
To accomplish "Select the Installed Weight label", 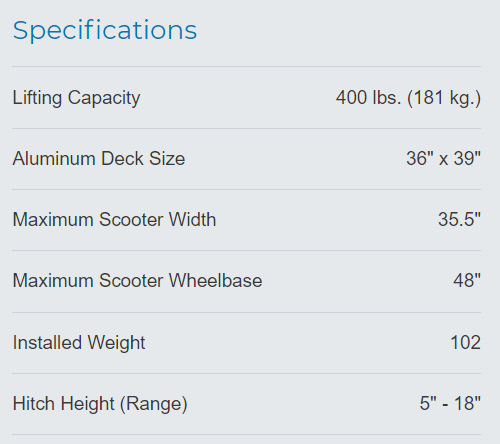I will pyautogui.click(x=79, y=343).
